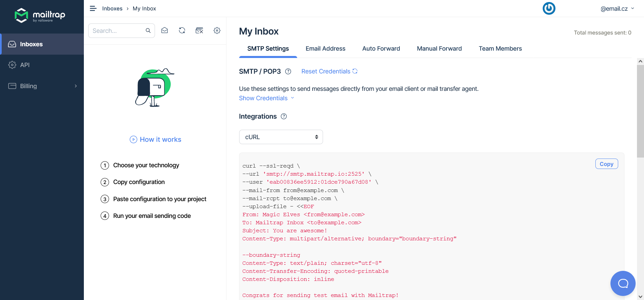Switch to the Team Members tab

coord(500,49)
